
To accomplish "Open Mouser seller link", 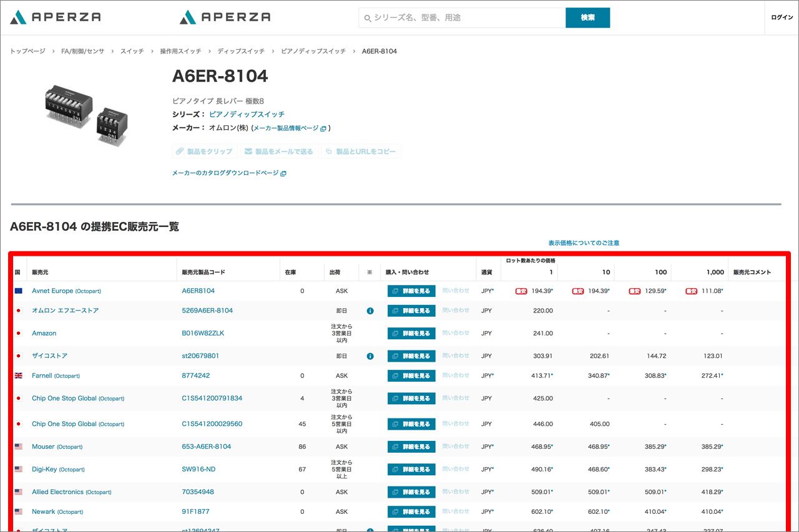I will tap(57, 447).
